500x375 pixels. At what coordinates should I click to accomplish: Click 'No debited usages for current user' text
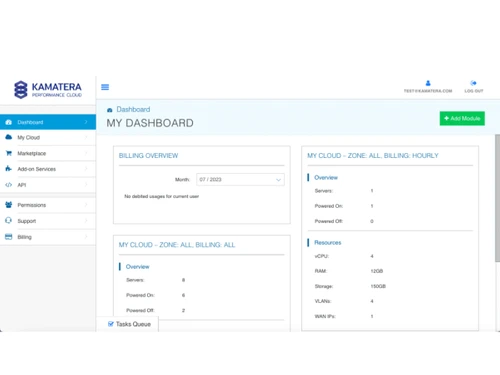(x=162, y=196)
